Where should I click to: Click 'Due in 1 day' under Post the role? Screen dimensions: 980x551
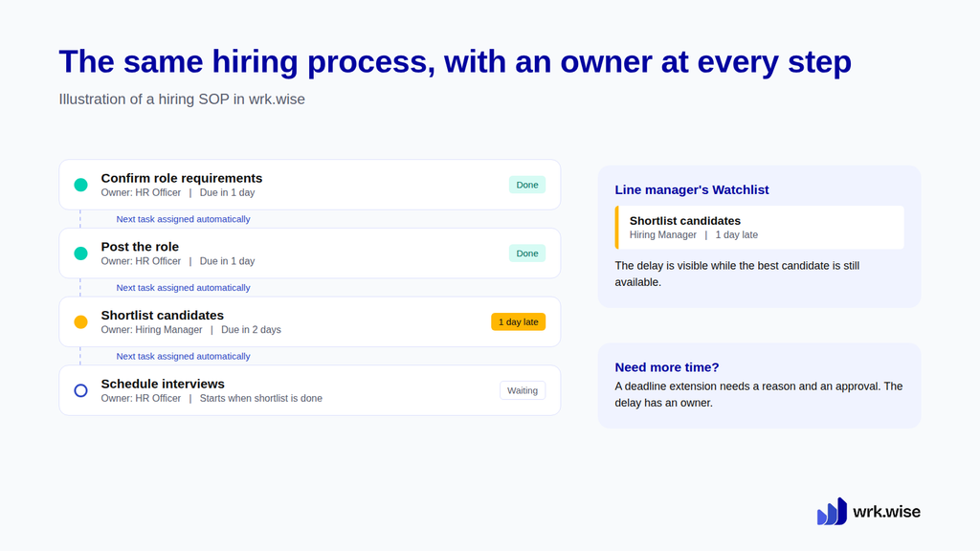tap(228, 261)
